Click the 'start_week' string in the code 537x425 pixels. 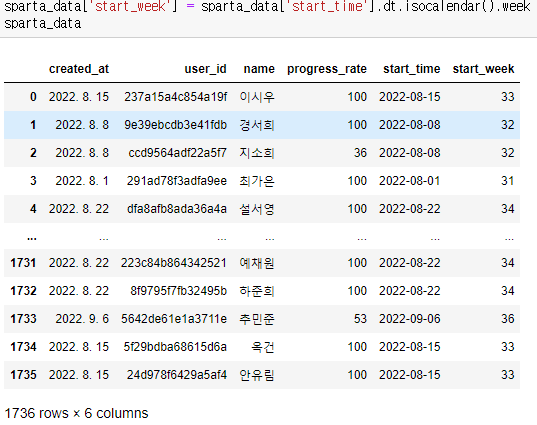click(x=130, y=6)
